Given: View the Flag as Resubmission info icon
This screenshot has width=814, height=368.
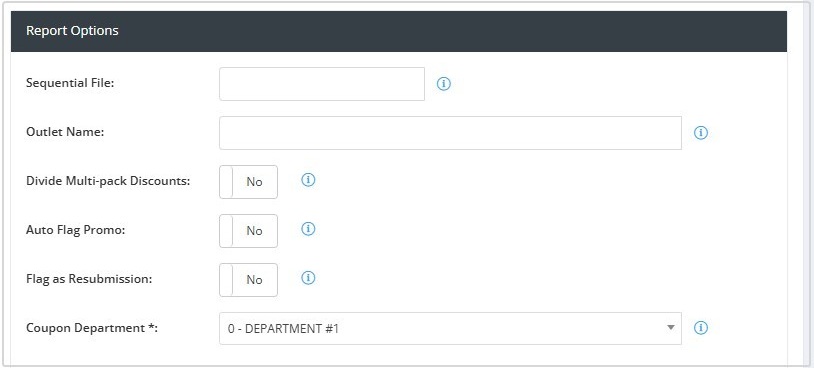Looking at the screenshot, I should [x=308, y=278].
